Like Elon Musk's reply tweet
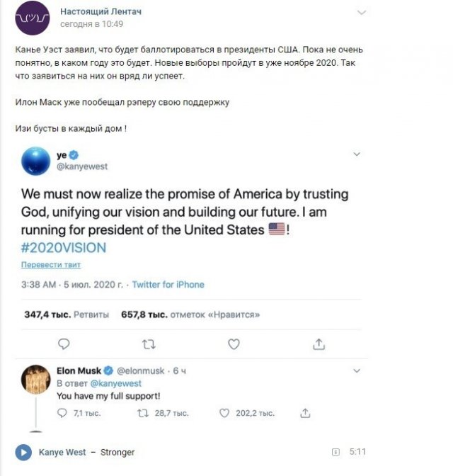 click(x=224, y=412)
